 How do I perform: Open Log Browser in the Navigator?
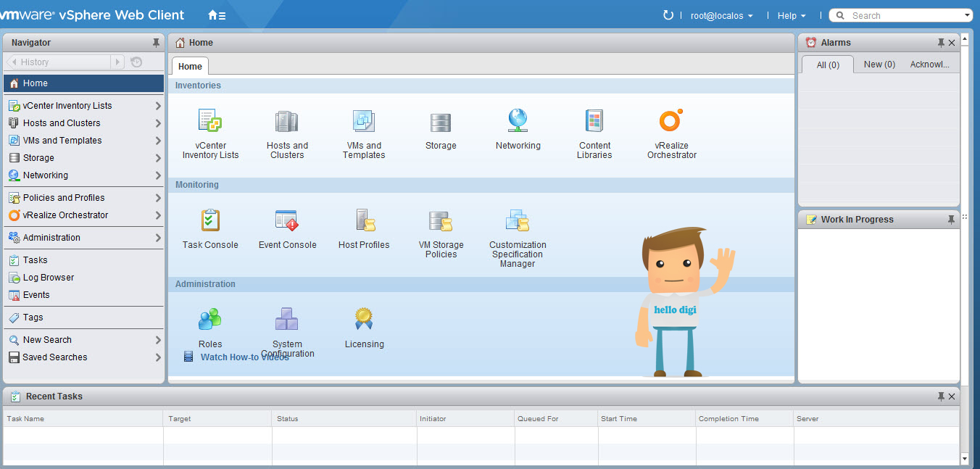pos(84,278)
